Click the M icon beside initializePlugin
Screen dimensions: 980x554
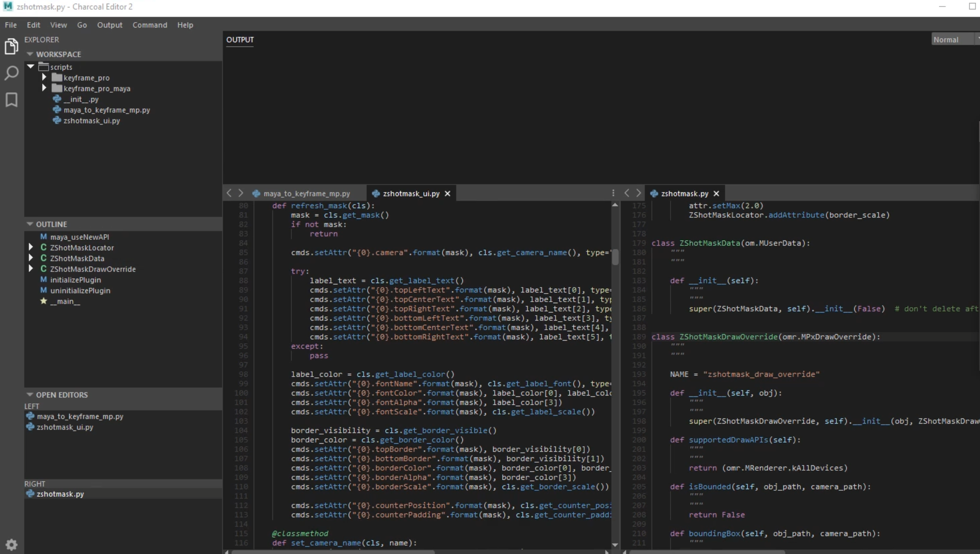click(x=44, y=280)
